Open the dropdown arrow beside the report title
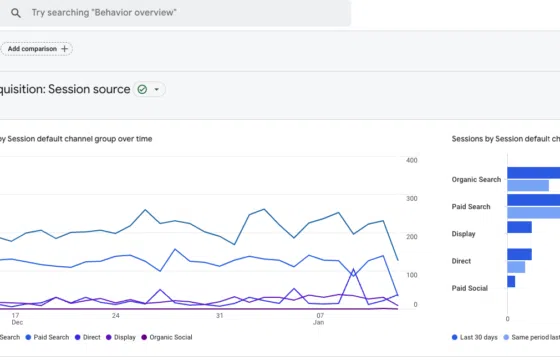 coord(156,89)
